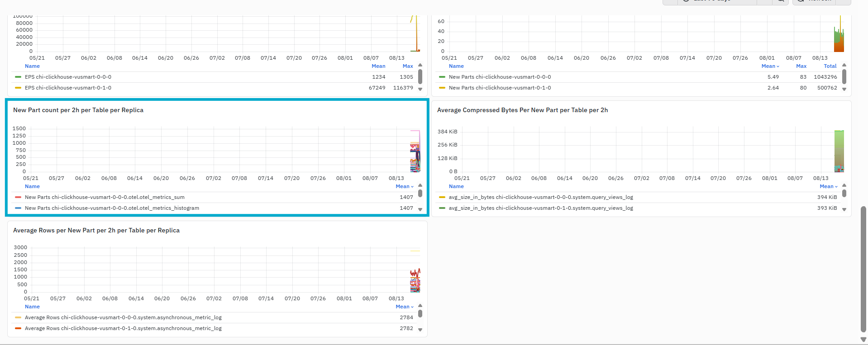Sort the Average Compressed Bytes legend by Mean

point(829,186)
